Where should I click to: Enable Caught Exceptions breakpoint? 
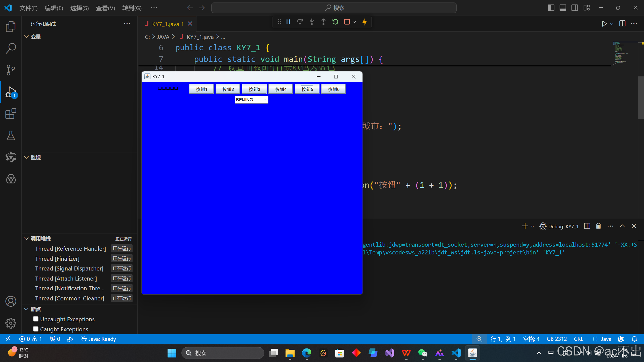(36, 329)
